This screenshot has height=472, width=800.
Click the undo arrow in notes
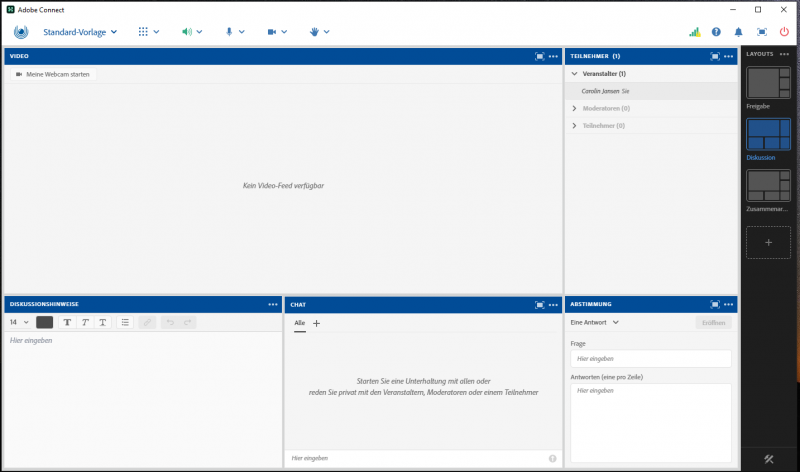click(x=170, y=322)
